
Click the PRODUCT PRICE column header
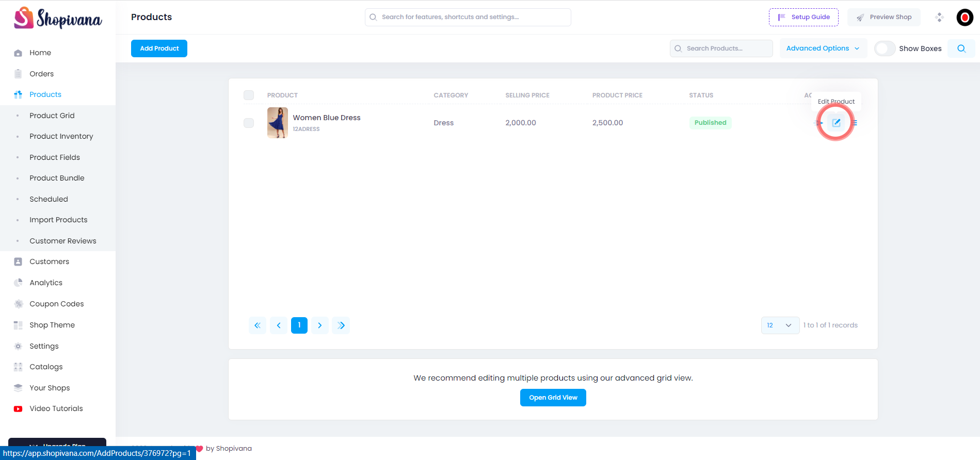pyautogui.click(x=617, y=95)
